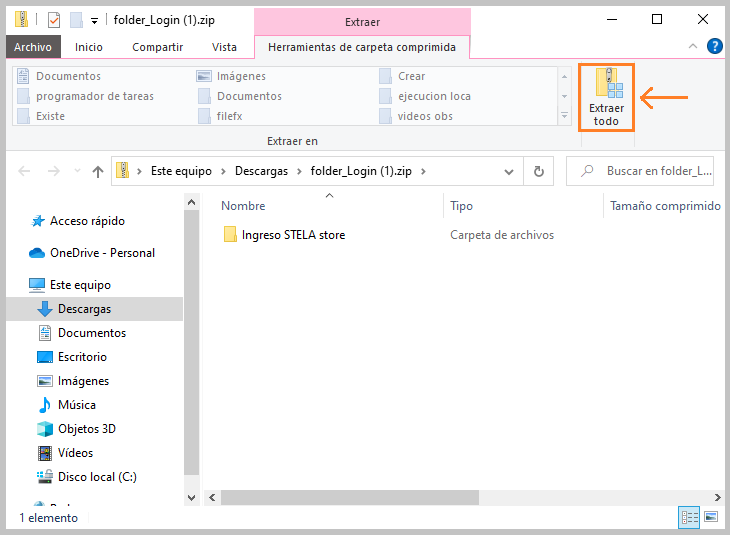Select Vídeos in navigation pane

tap(65, 453)
